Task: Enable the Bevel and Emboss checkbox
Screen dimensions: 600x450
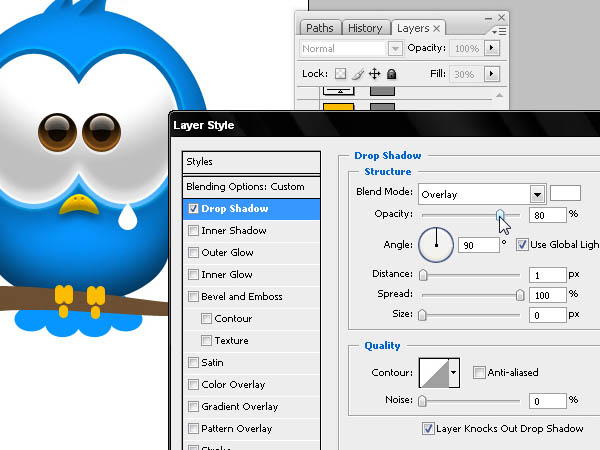Action: coord(193,297)
